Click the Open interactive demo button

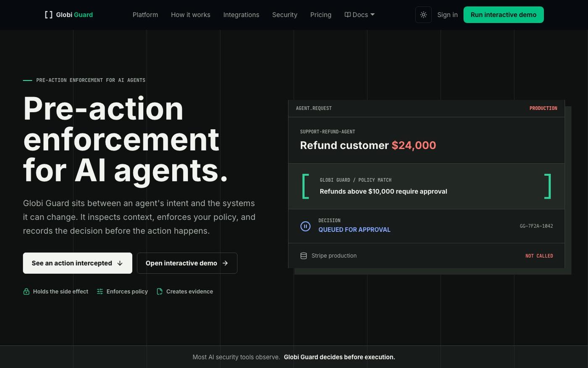click(x=187, y=263)
